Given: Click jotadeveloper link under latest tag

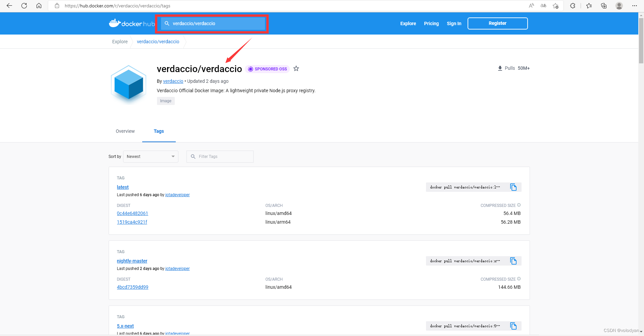Looking at the screenshot, I should point(177,195).
